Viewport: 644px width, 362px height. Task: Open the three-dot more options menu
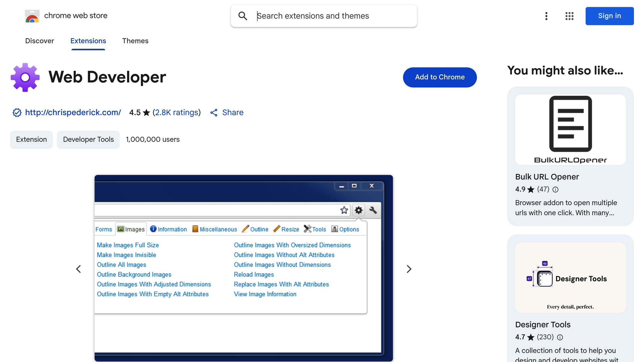546,16
